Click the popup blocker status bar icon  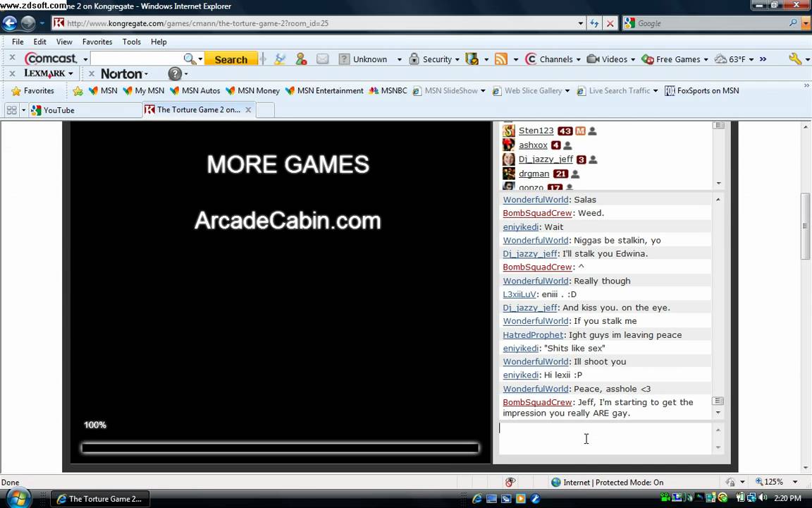tap(510, 482)
